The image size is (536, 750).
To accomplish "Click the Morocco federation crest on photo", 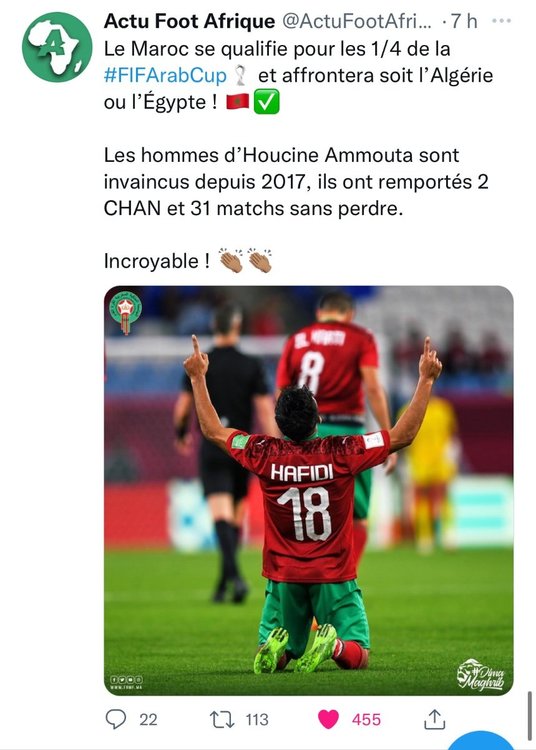I will 125,313.
